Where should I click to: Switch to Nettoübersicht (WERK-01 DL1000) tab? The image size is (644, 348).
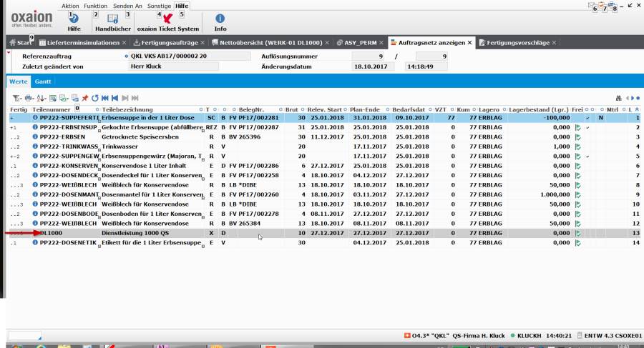(x=270, y=43)
